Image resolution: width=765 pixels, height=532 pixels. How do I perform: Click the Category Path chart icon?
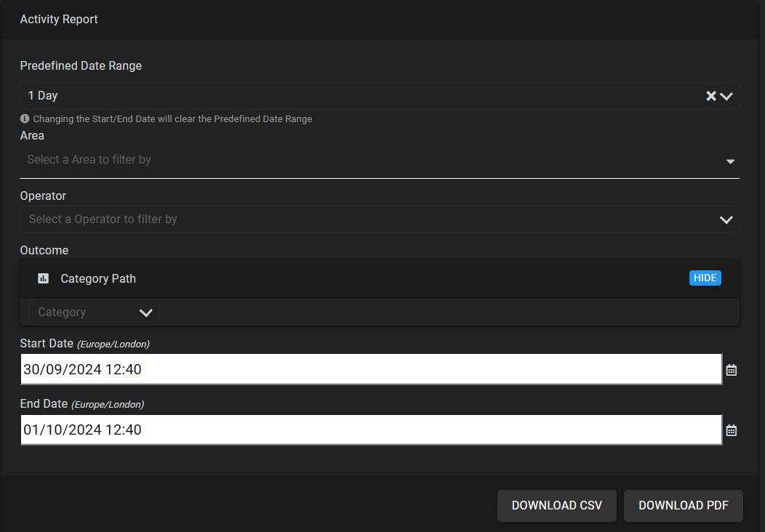[x=43, y=278]
